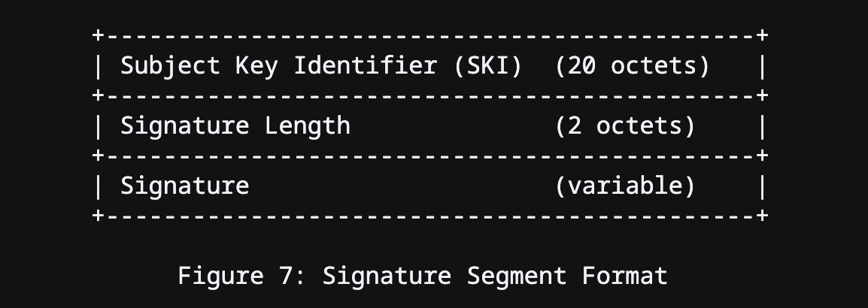The image size is (868, 308).
Task: Click the '(2 octets)' size label
Action: point(625,126)
